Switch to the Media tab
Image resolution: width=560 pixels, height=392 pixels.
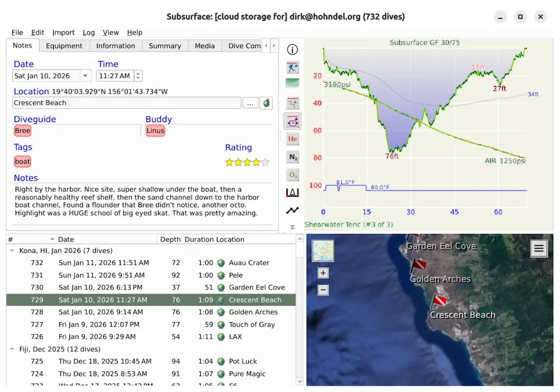pyautogui.click(x=205, y=46)
